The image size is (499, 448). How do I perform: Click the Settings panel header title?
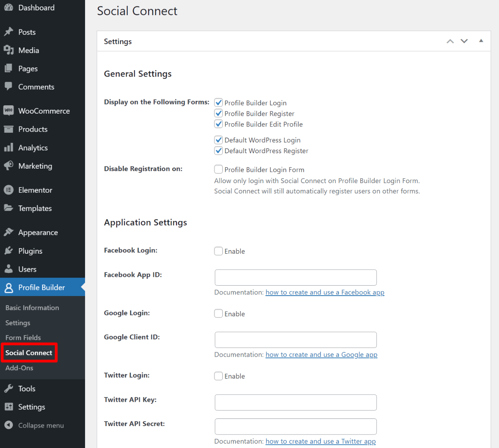click(118, 41)
